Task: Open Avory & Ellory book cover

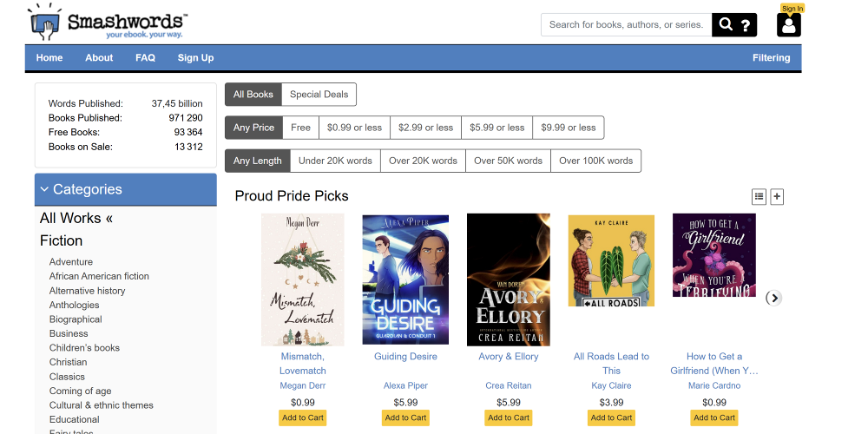Action: [x=509, y=279]
